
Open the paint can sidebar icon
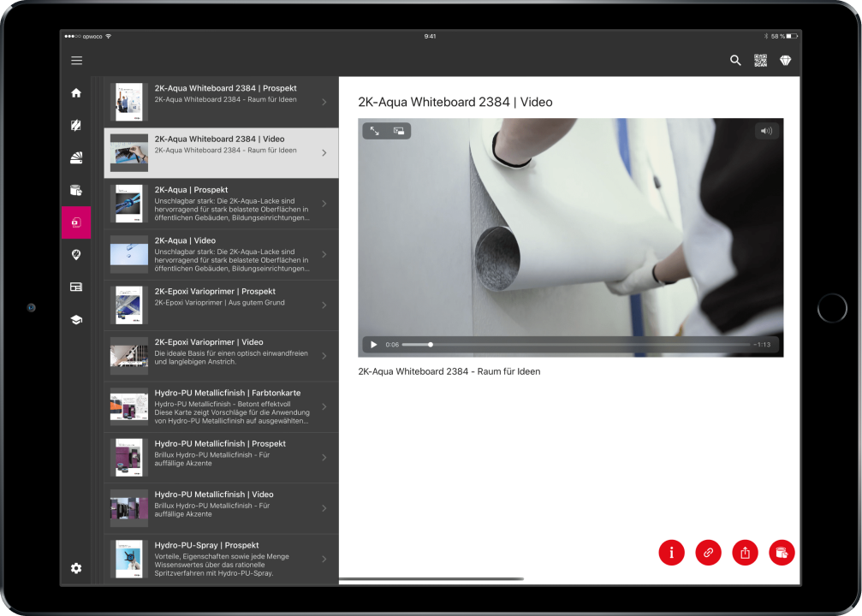coord(76,190)
